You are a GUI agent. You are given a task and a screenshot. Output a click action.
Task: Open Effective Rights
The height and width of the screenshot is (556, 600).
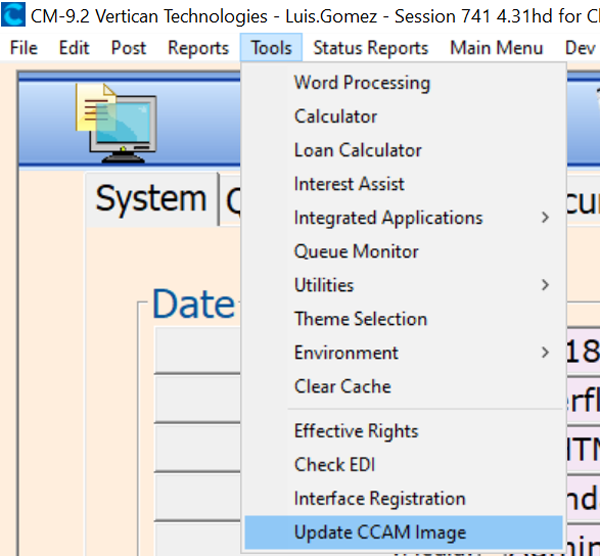404,431
